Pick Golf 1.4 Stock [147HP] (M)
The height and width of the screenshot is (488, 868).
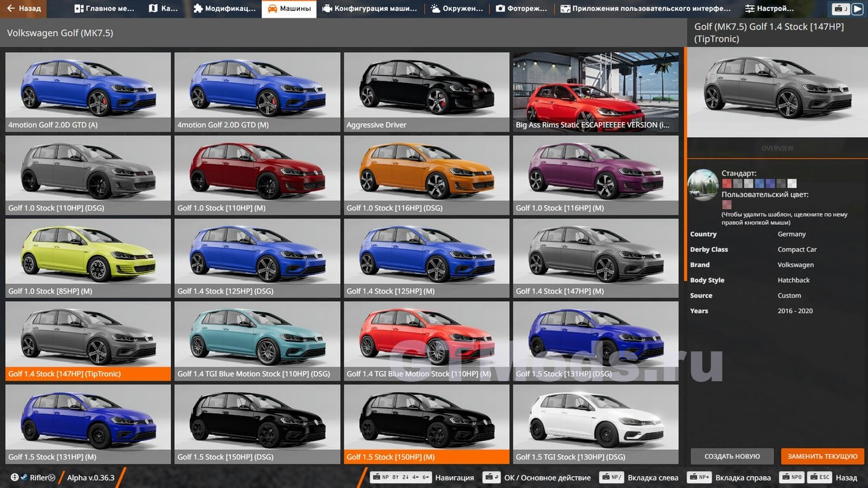(596, 259)
